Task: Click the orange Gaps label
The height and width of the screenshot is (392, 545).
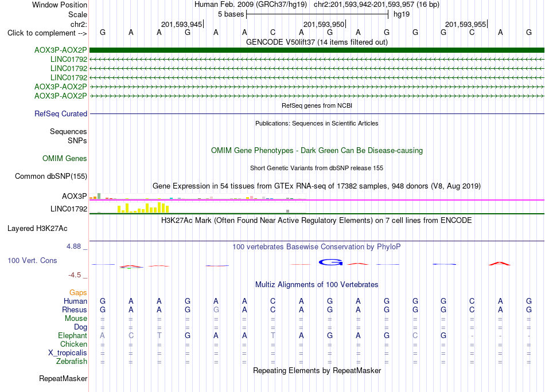Action: pos(78,293)
